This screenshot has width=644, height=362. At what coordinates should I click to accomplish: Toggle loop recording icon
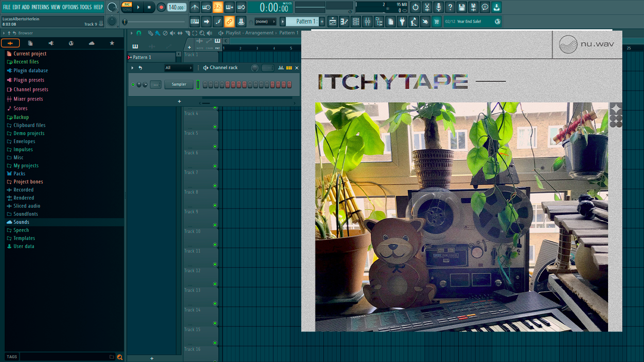click(x=241, y=7)
